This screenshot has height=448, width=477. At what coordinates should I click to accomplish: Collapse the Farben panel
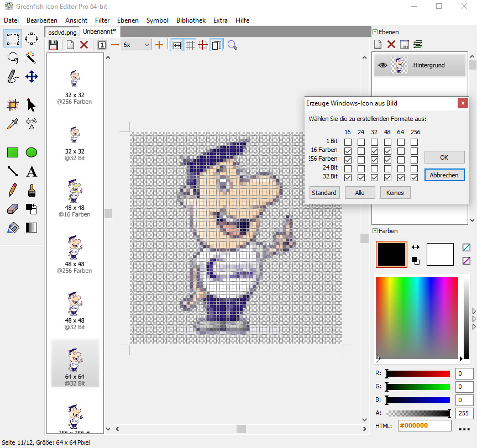pos(375,231)
